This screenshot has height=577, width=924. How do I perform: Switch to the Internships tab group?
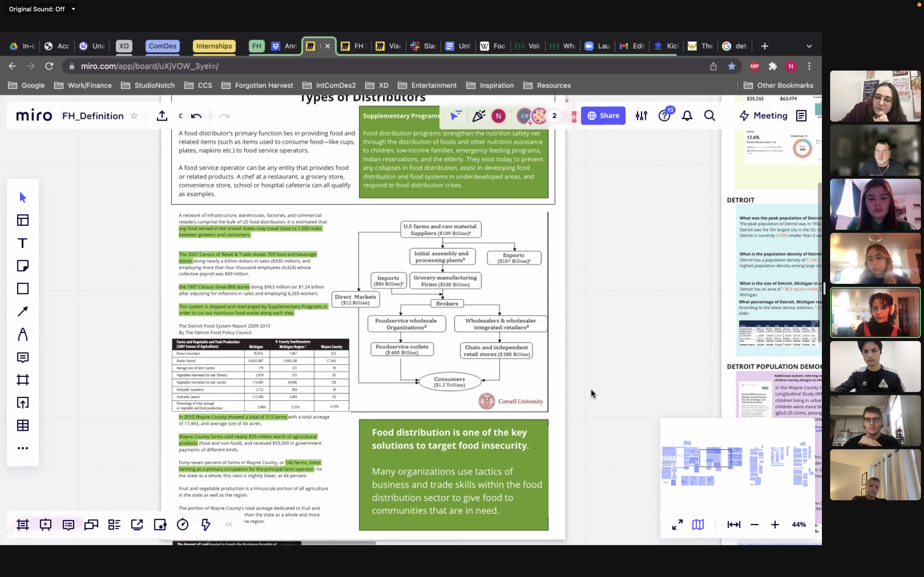tap(214, 46)
